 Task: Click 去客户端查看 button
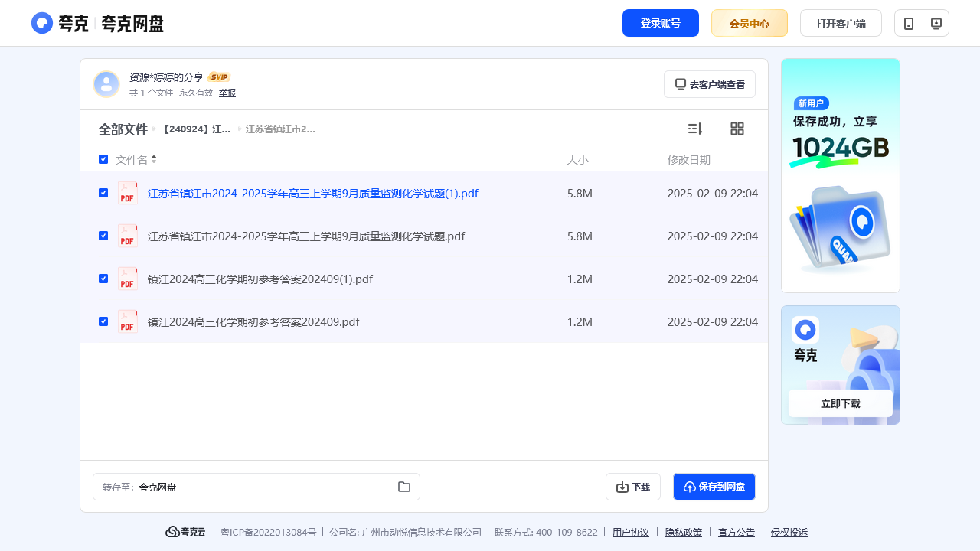click(710, 84)
